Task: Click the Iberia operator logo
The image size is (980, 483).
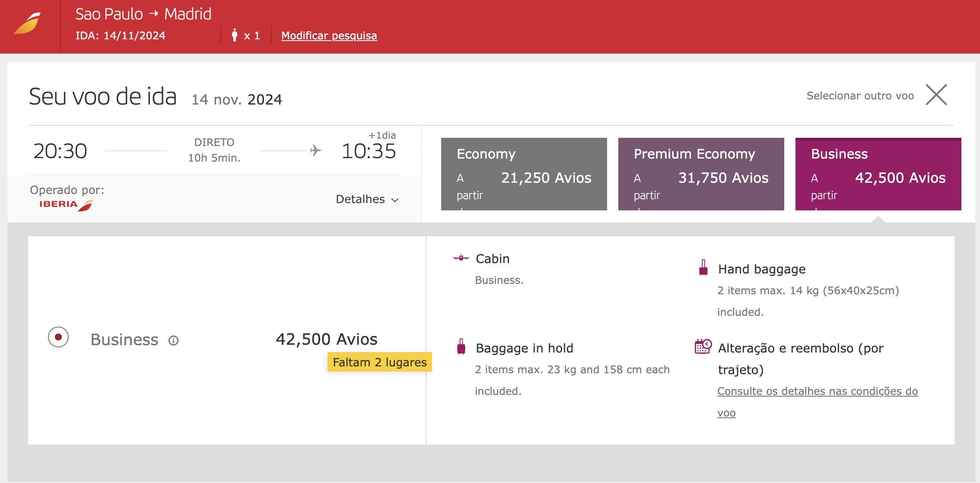Action: pyautogui.click(x=66, y=205)
